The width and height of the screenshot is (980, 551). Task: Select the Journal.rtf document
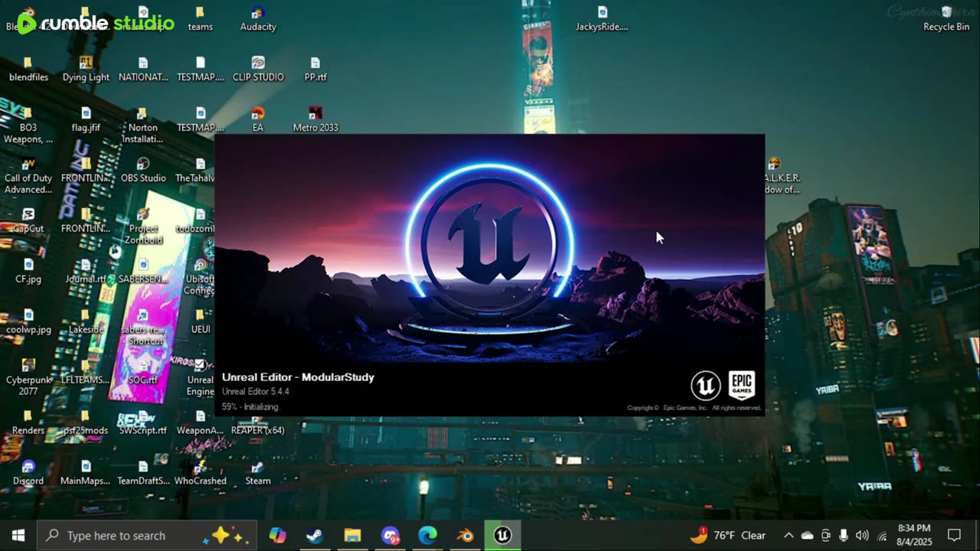[86, 272]
